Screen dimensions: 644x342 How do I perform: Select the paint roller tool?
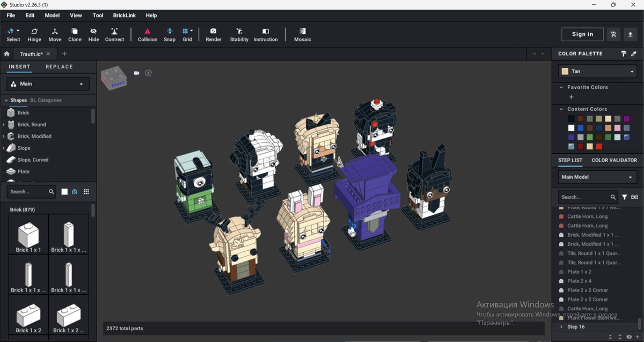click(624, 54)
